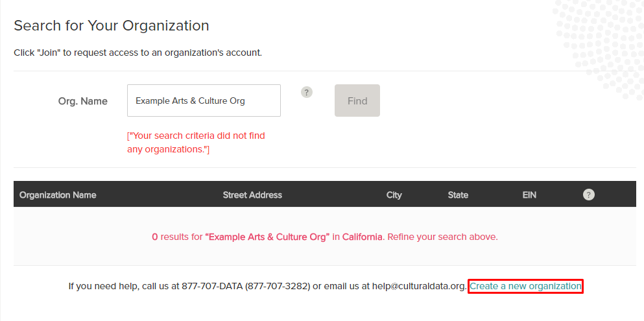This screenshot has width=644, height=321.
Task: Click the word California in results message
Action: point(362,237)
